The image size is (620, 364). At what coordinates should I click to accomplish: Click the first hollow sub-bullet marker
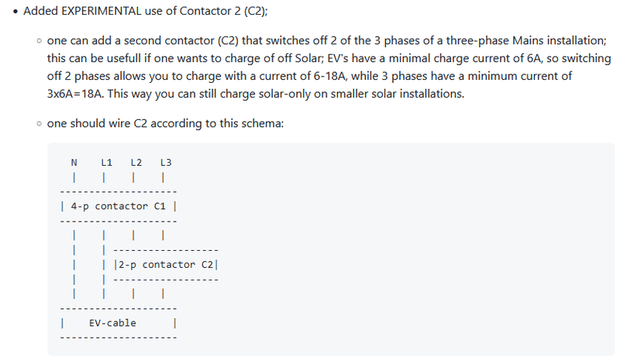[x=39, y=41]
